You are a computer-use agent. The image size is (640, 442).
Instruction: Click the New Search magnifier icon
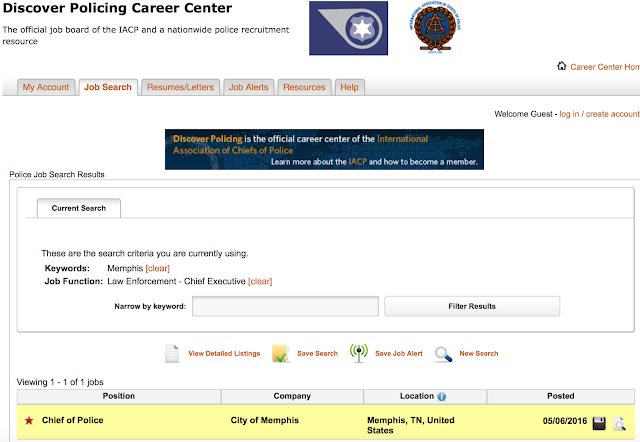[443, 354]
